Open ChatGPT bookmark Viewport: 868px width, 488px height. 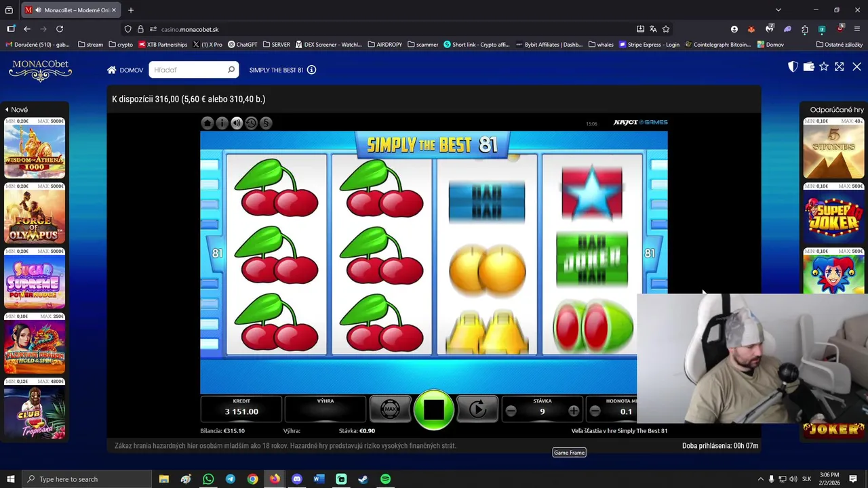click(243, 45)
